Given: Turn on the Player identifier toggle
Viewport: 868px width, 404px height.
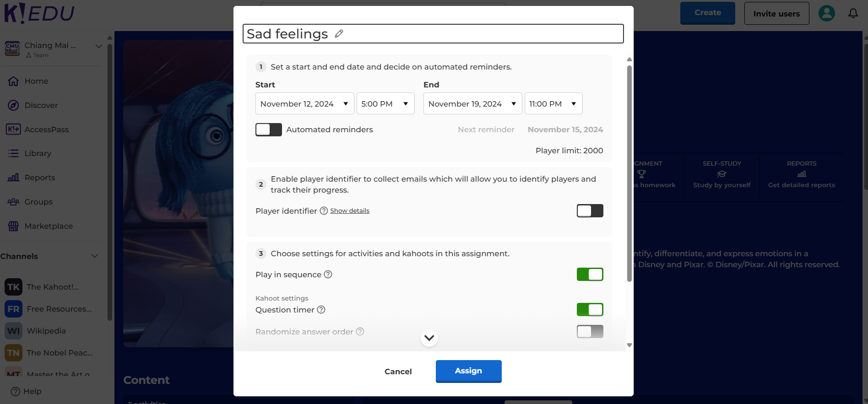Looking at the screenshot, I should pos(590,211).
